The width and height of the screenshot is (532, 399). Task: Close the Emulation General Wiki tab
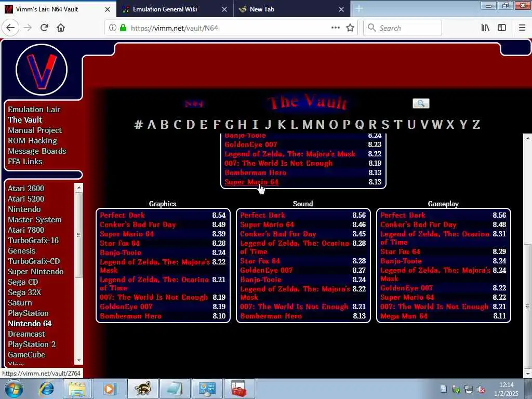224,9
